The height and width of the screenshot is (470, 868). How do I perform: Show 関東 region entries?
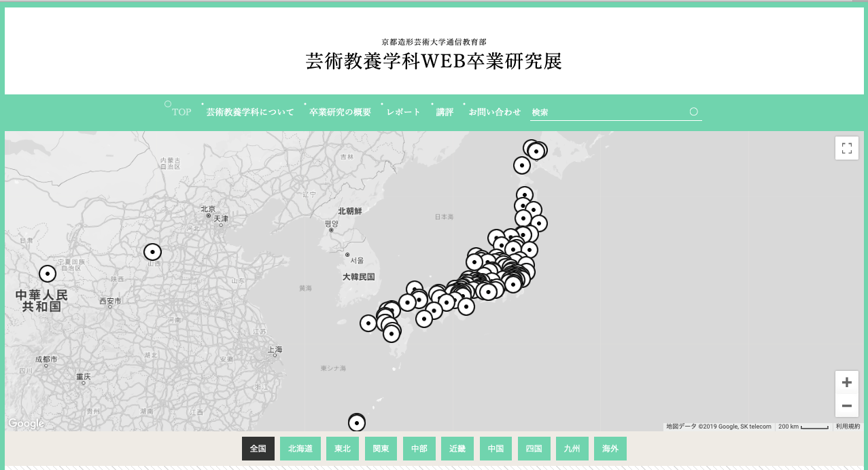pyautogui.click(x=381, y=449)
